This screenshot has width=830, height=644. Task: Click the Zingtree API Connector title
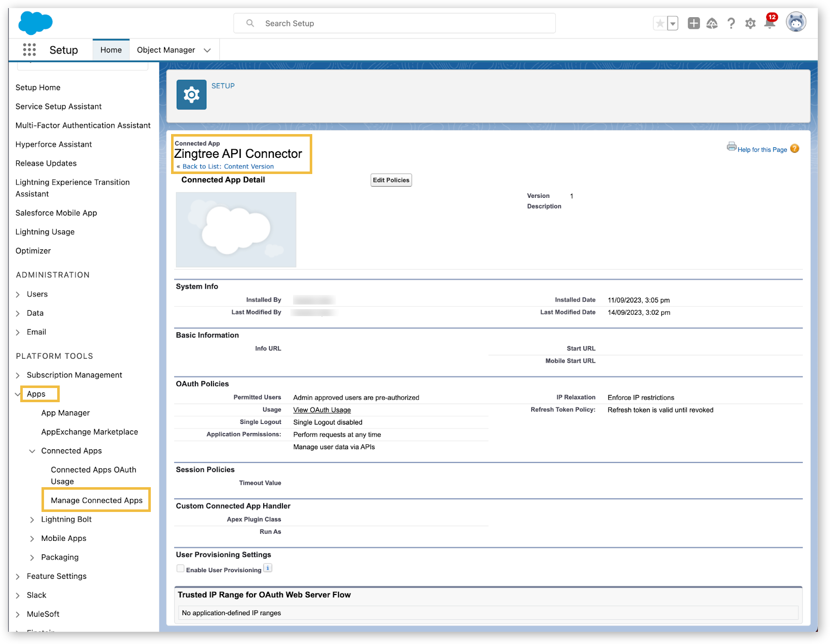(x=238, y=154)
